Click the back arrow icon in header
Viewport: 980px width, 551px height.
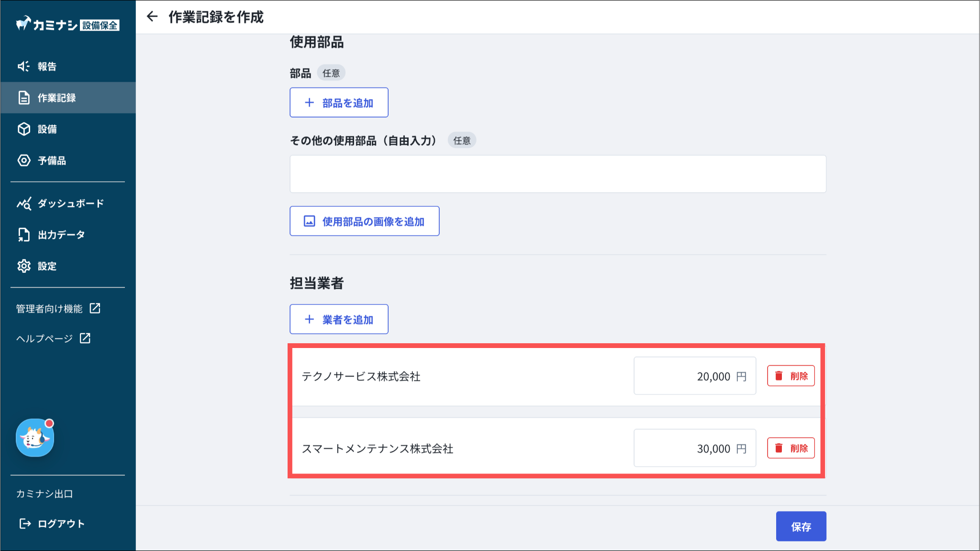point(152,17)
